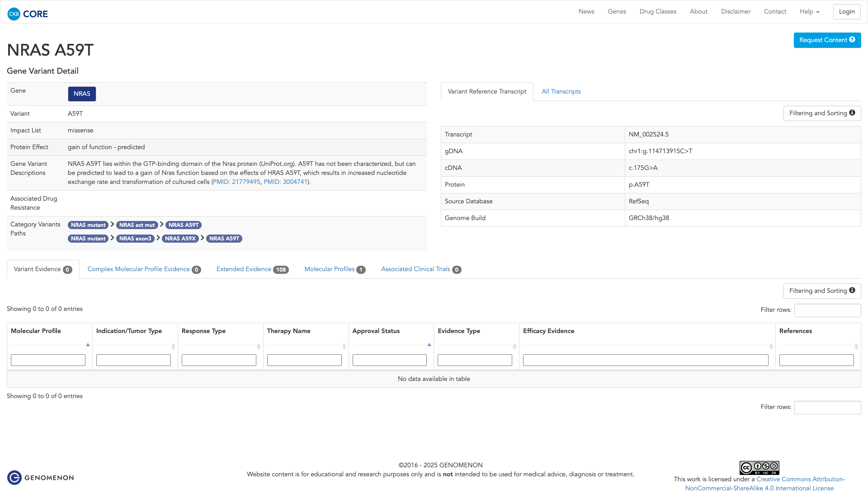
Task: Focus the lower Filter rows input
Action: 827,408
